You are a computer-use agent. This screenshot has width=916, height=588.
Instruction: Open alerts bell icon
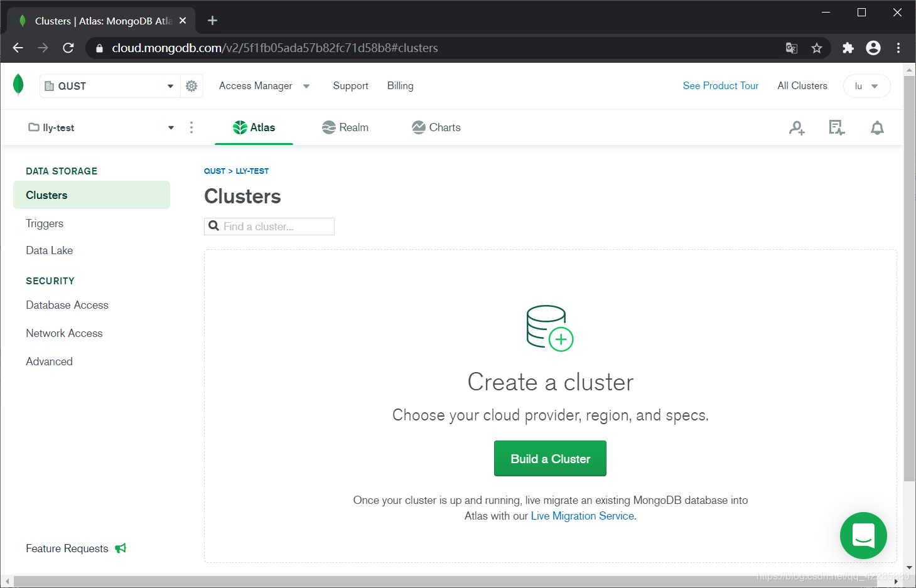(877, 128)
